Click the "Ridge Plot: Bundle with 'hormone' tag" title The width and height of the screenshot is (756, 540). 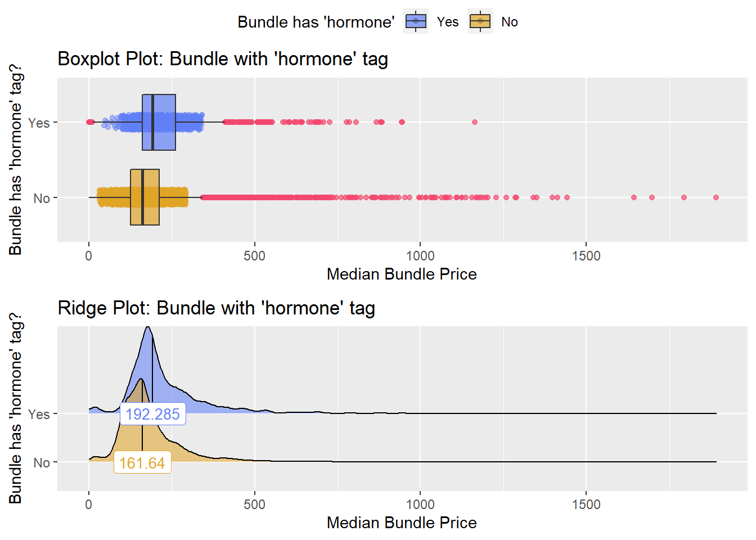(x=216, y=308)
